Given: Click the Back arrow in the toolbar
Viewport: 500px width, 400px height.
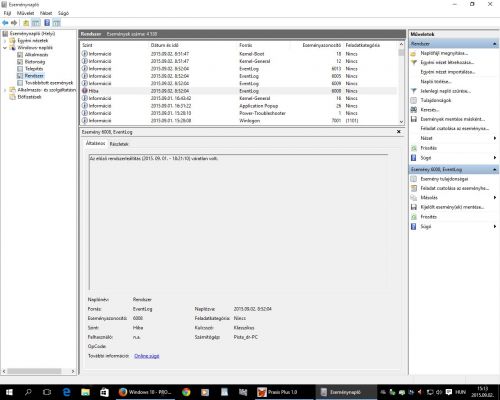Looking at the screenshot, I should pyautogui.click(x=5, y=23).
